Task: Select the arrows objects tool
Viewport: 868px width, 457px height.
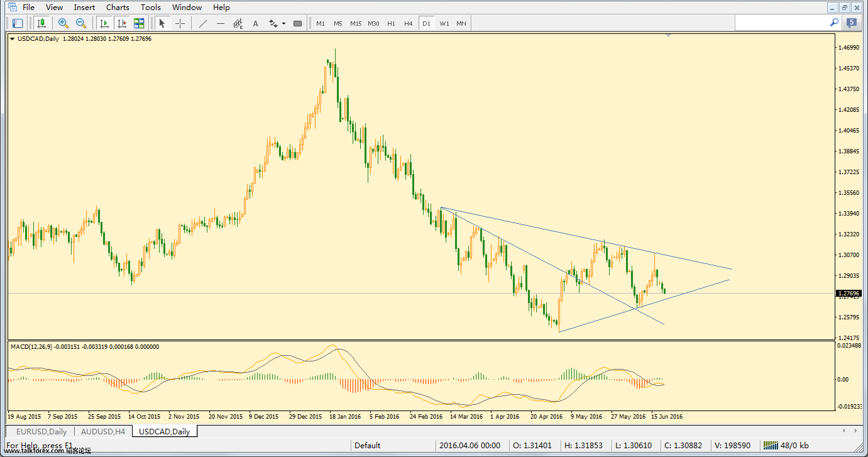Action: [x=273, y=23]
